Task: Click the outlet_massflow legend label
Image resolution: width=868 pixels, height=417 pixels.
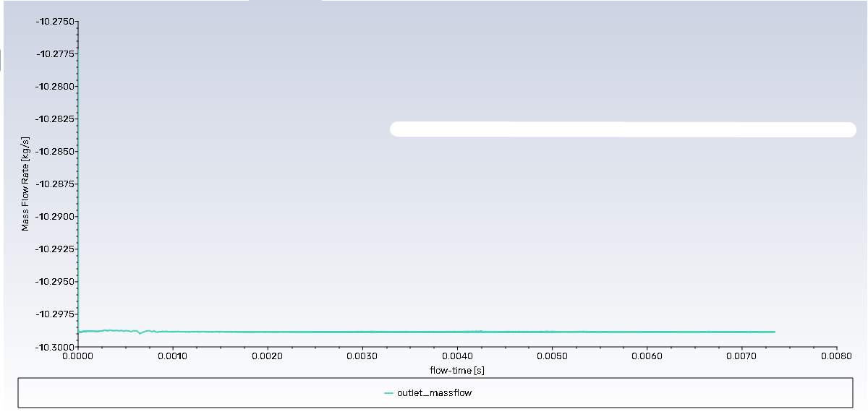Action: pos(435,393)
